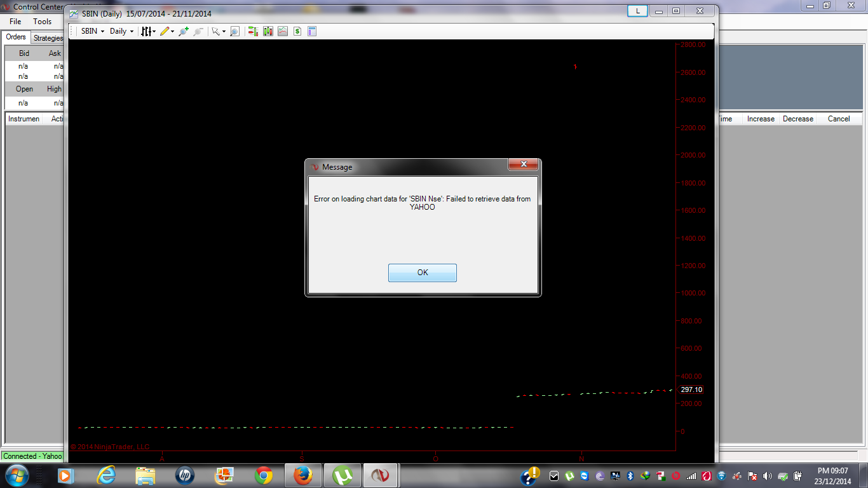Open the Windows Start menu
Image resolution: width=868 pixels, height=488 pixels.
16,475
